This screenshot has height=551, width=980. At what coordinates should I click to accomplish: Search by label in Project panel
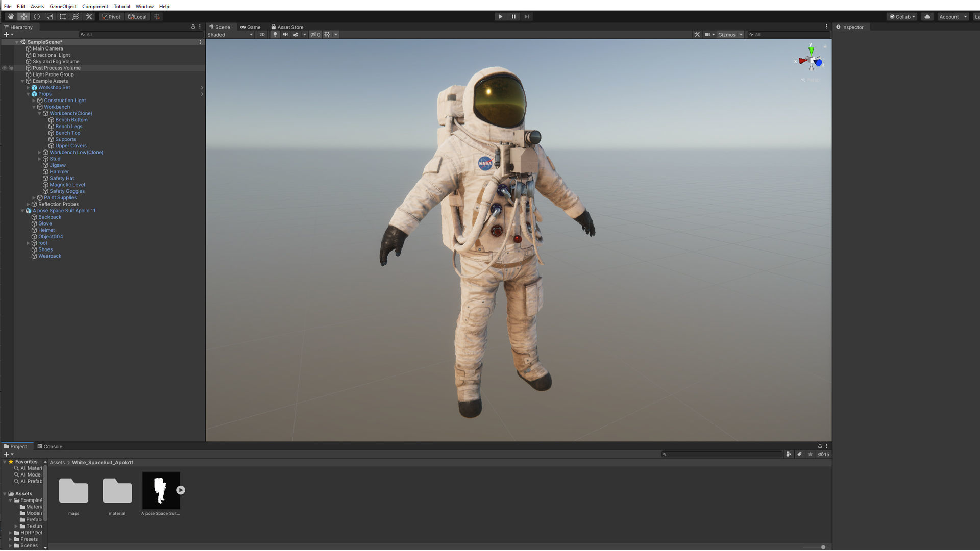pos(799,454)
